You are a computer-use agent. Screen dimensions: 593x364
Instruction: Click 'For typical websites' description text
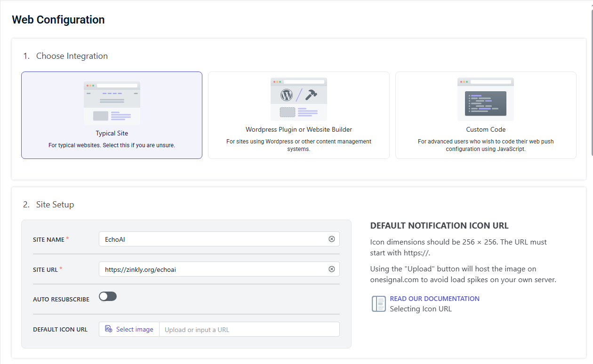click(x=112, y=145)
